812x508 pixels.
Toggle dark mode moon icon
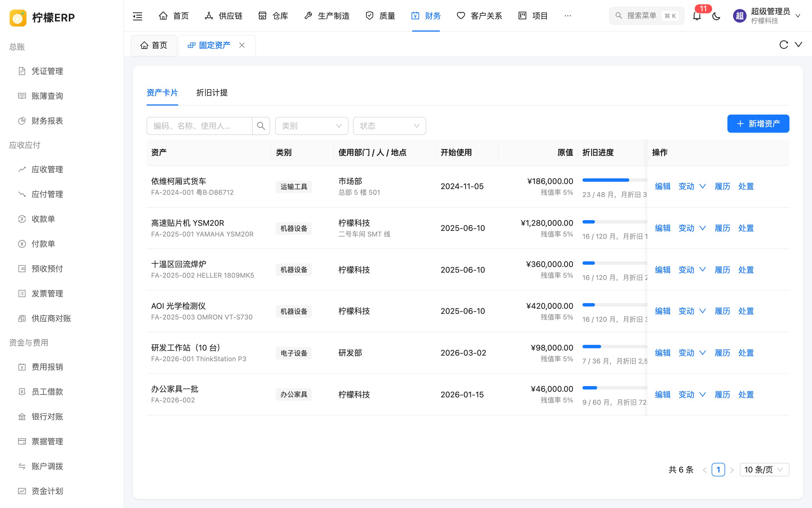(716, 16)
